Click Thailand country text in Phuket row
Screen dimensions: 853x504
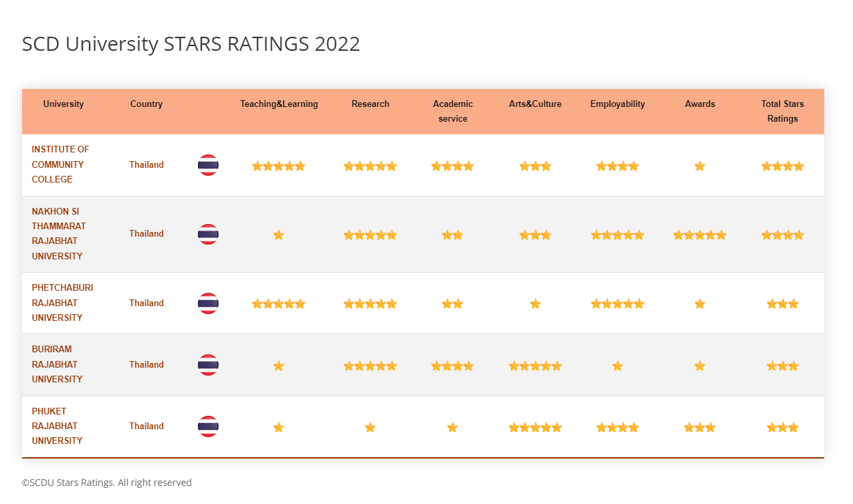click(x=146, y=426)
